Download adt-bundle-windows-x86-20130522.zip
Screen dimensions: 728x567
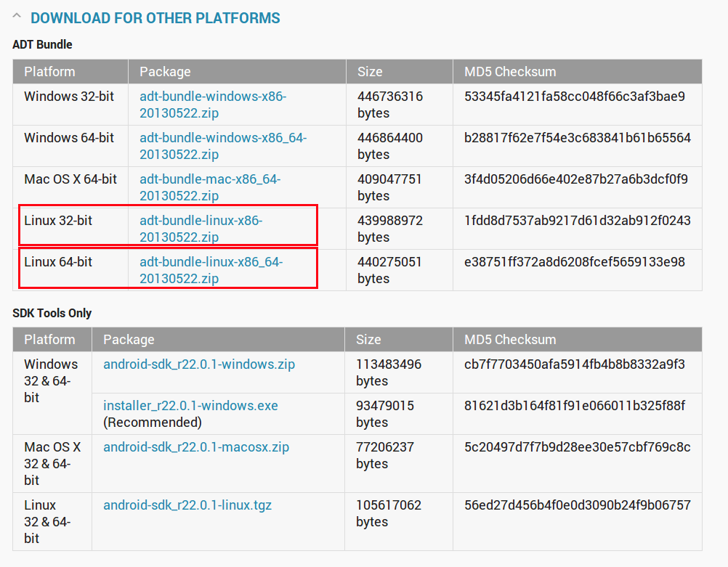(x=213, y=105)
